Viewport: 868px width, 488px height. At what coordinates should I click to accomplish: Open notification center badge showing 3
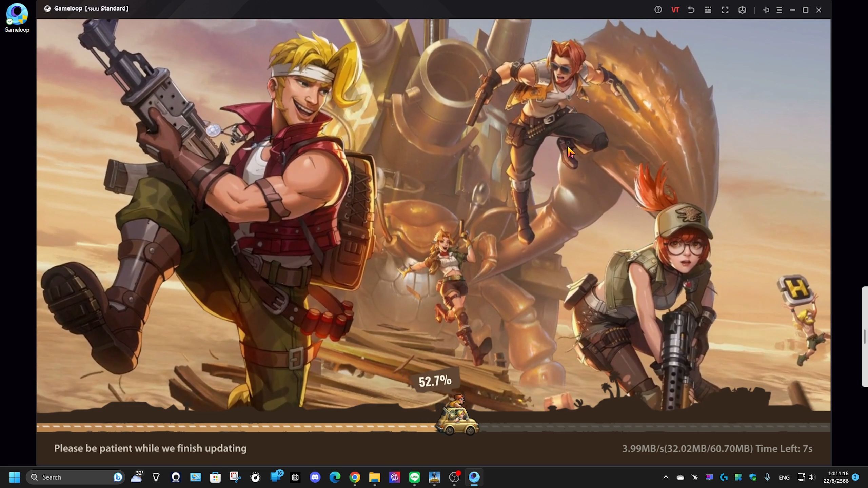click(x=855, y=477)
